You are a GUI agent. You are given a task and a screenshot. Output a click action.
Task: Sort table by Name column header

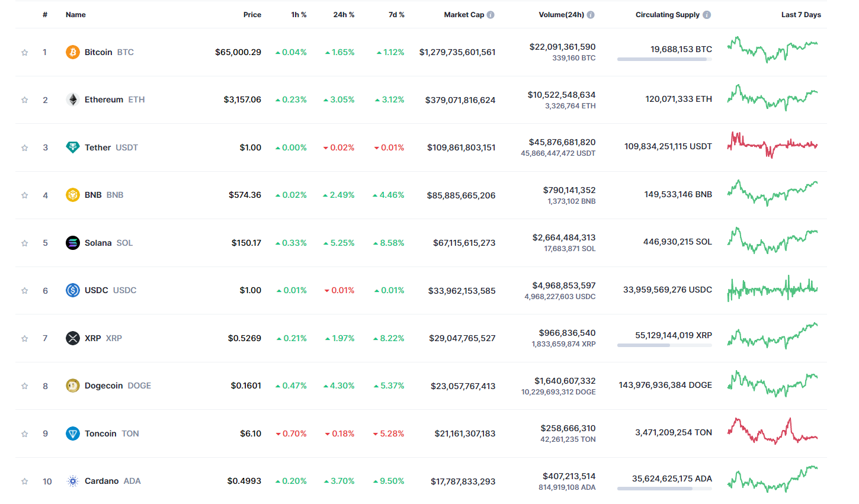point(76,15)
